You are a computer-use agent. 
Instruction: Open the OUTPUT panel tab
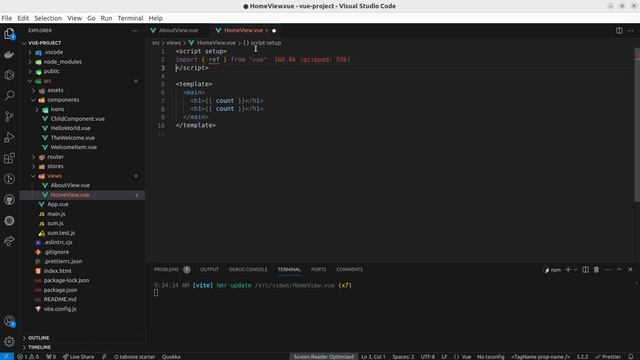(209, 269)
